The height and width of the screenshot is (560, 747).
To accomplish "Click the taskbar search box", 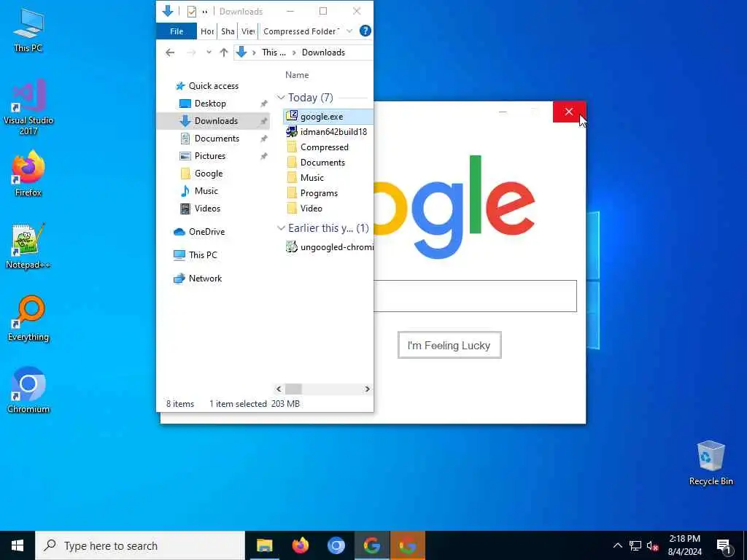I will click(x=140, y=545).
